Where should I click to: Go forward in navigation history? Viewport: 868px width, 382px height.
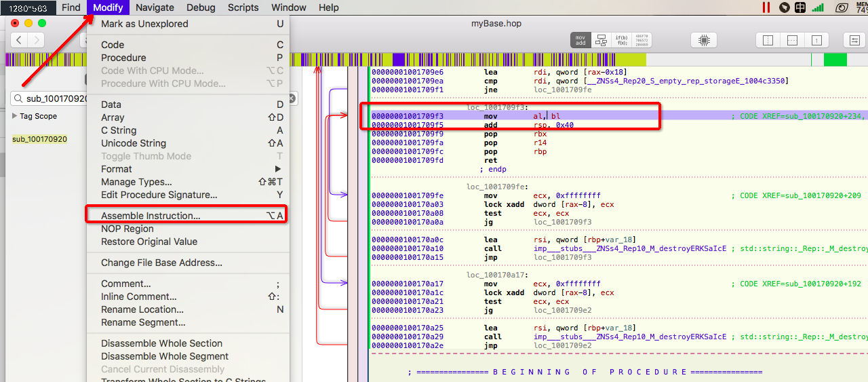tap(36, 40)
